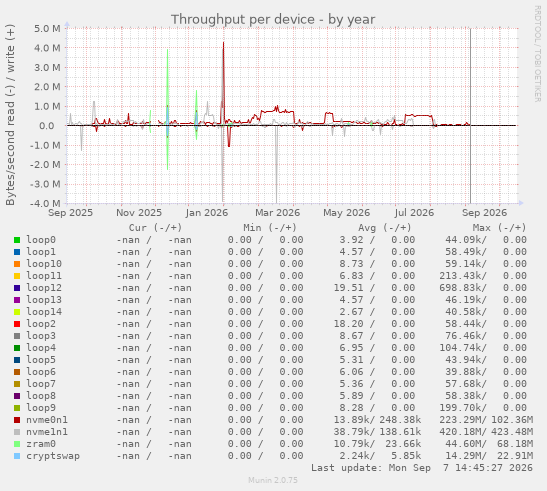Click the loop12 max value 698.83k

(x=459, y=288)
